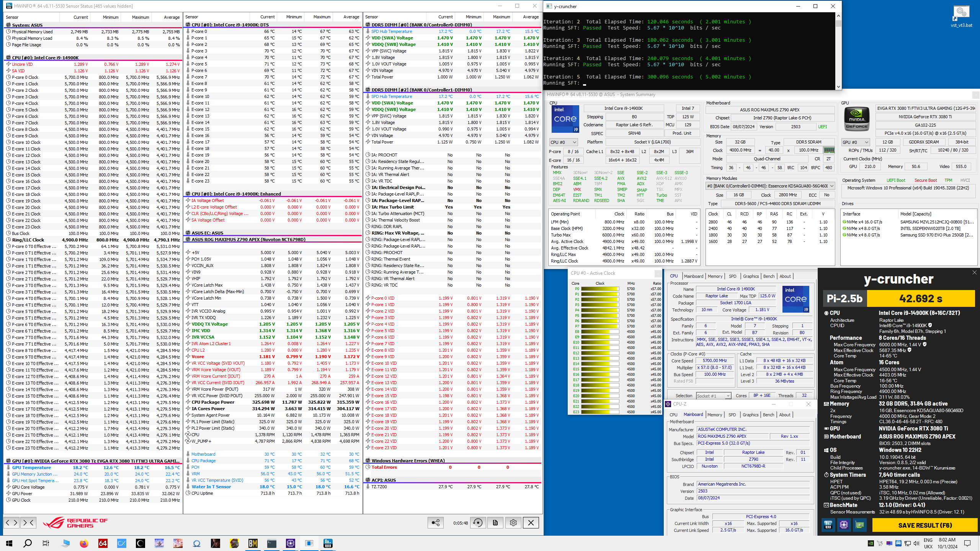Open the CPU #0 selector dropdown in System Summary
The image size is (980, 551).
[563, 142]
